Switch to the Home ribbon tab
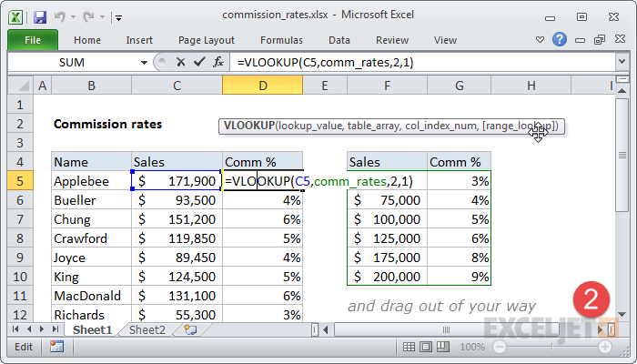Viewport: 637px width, 364px height. 87,40
